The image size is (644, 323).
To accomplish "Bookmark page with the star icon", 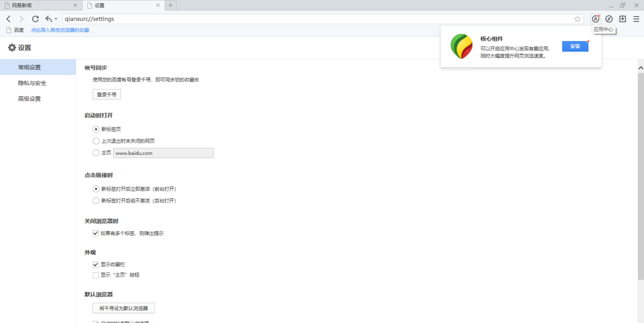I will point(577,19).
